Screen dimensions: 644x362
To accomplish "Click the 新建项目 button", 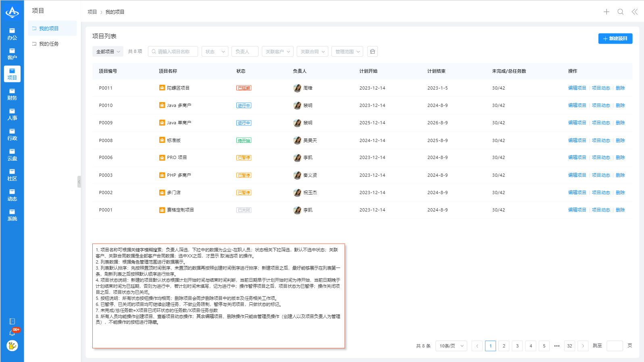I will [615, 38].
